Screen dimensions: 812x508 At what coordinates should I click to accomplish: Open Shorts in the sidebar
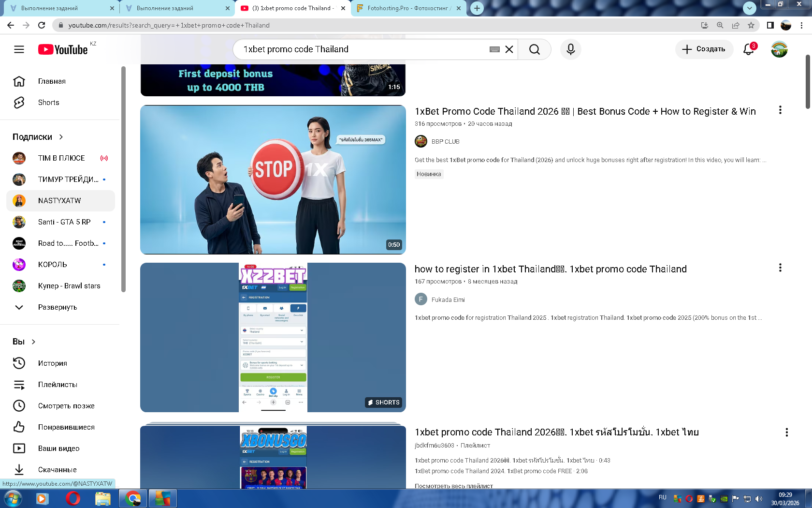[61, 103]
